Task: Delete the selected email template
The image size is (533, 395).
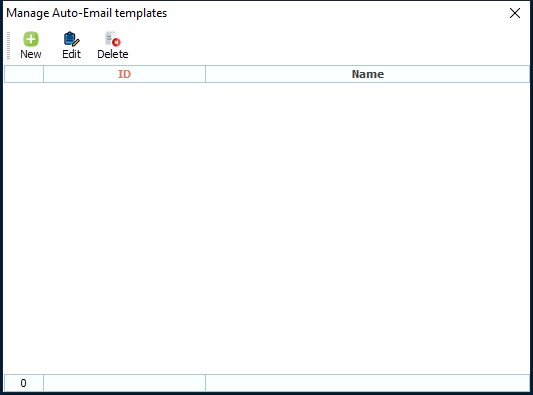Action: click(113, 45)
